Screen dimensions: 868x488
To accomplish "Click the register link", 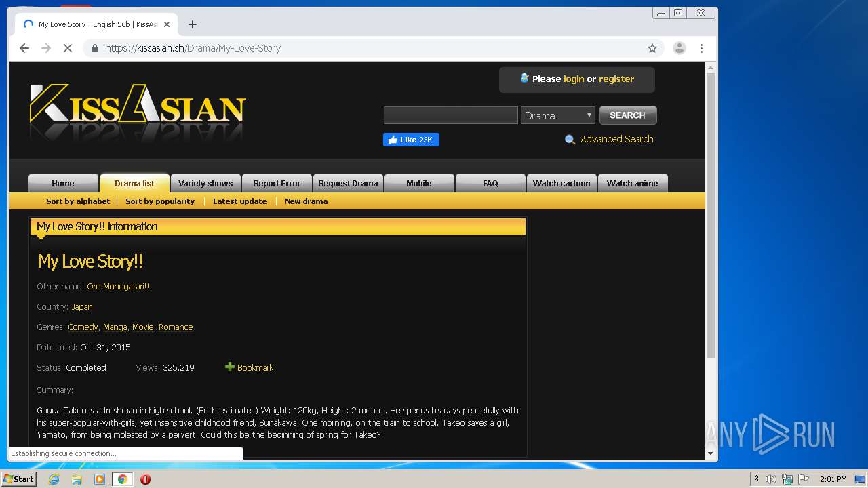I will [616, 79].
